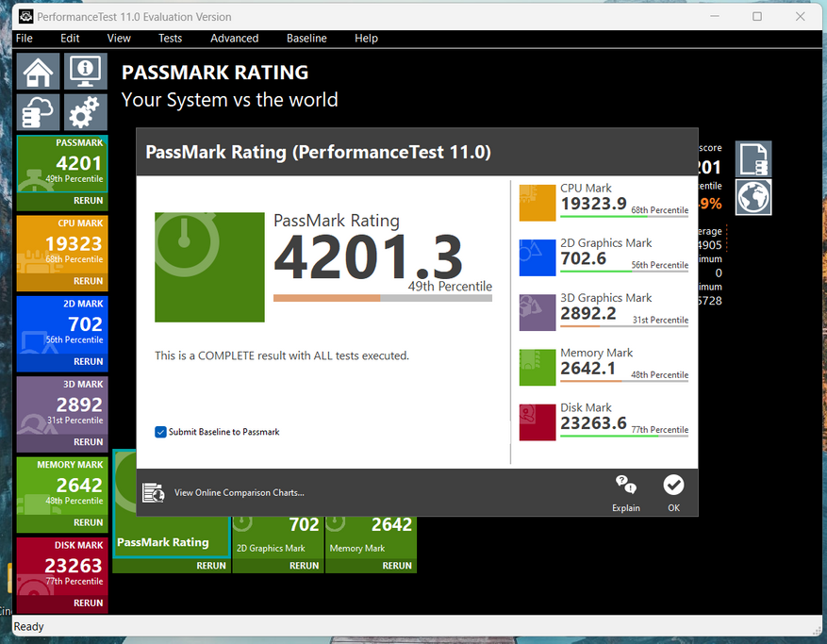Click the bottom PassMark Rating tile label
Image resolution: width=827 pixels, height=644 pixels.
point(163,542)
